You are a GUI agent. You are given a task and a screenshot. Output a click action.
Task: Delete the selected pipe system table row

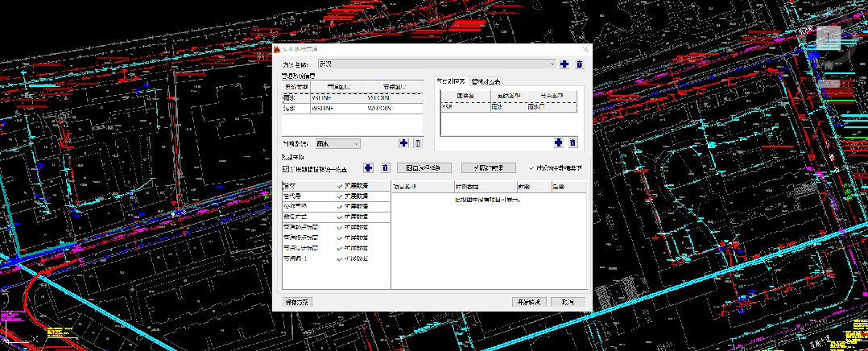coord(417,143)
